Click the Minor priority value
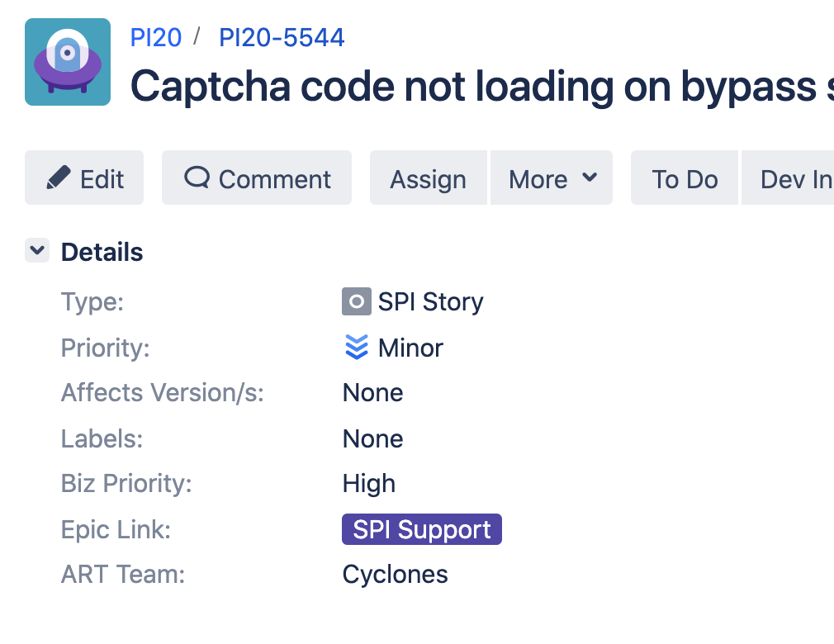834x644 pixels. click(x=410, y=348)
